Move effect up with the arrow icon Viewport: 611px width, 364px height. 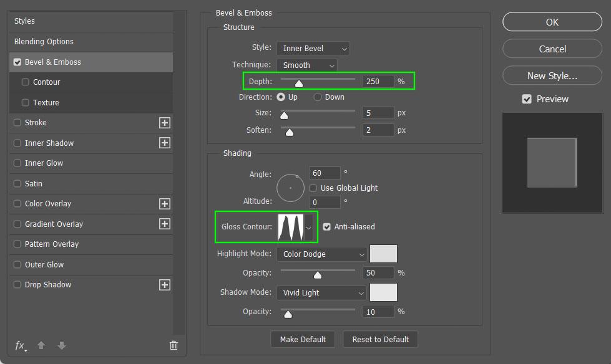click(41, 345)
